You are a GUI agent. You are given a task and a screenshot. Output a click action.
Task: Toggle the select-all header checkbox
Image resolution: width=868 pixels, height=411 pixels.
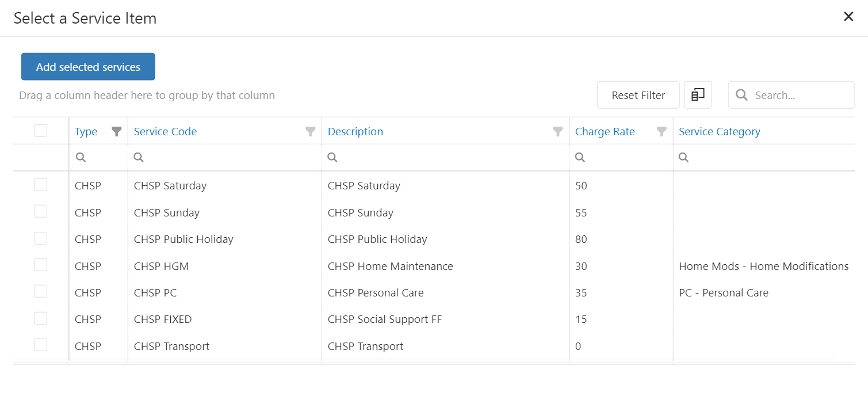[x=41, y=131]
